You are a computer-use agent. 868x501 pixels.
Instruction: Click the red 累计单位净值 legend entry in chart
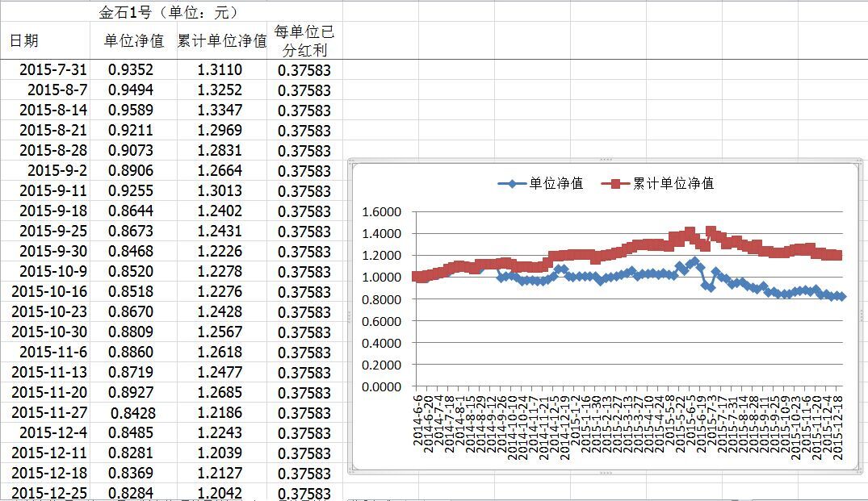(658, 183)
